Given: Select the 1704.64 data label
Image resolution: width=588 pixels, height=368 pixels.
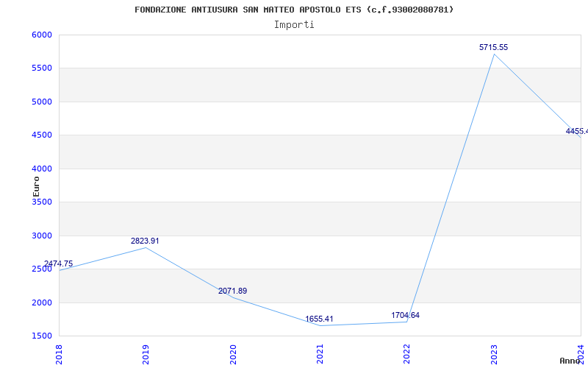Looking at the screenshot, I should pyautogui.click(x=406, y=316).
